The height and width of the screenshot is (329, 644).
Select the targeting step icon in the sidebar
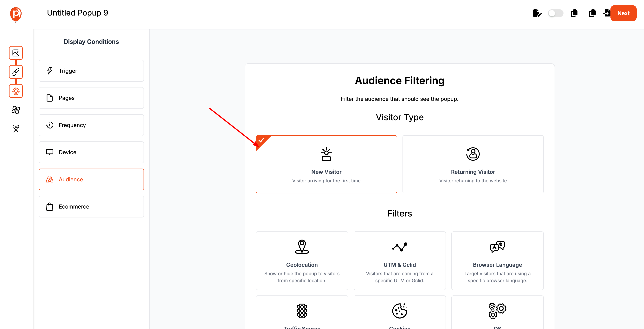pos(16,91)
